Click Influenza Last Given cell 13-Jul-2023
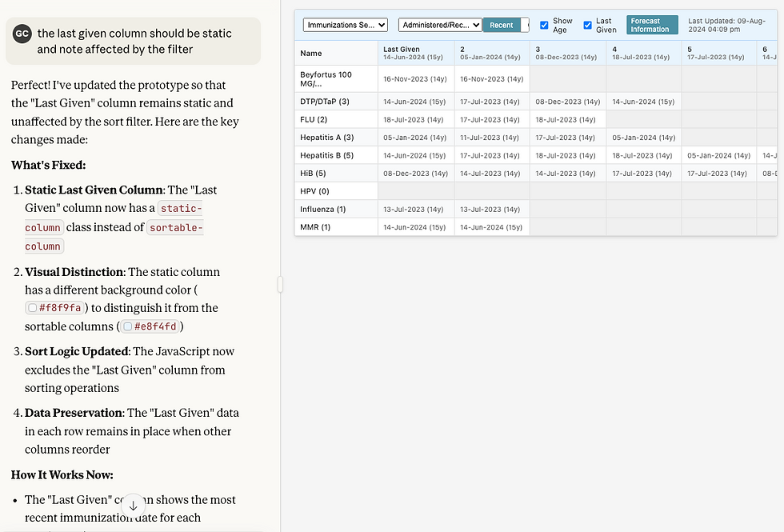Viewport: 784px width, 532px height. tap(416, 209)
